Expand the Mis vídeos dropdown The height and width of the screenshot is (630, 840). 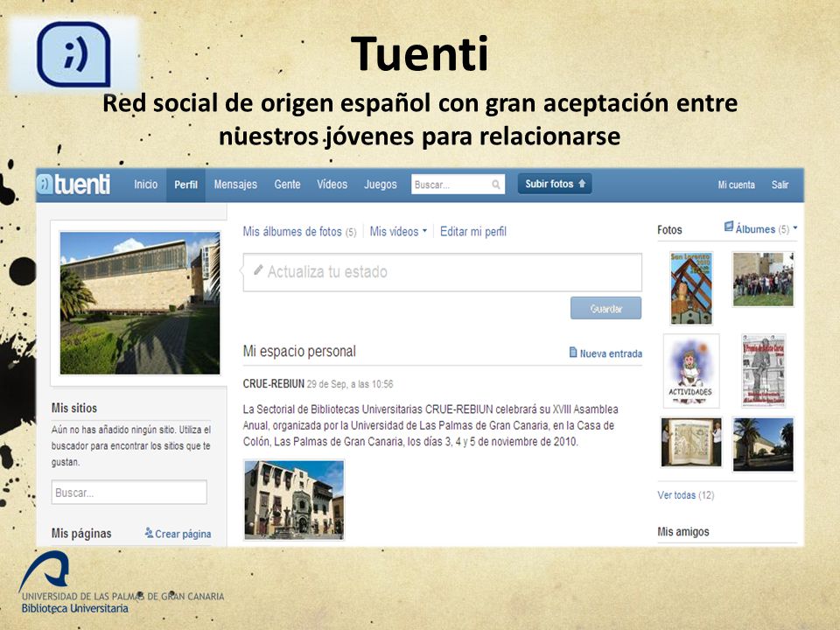[398, 231]
